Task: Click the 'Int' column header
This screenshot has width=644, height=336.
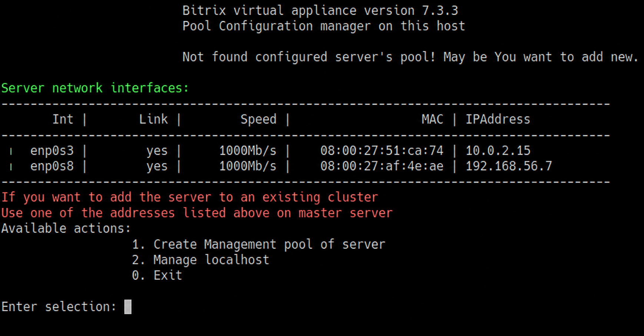Action: [63, 119]
